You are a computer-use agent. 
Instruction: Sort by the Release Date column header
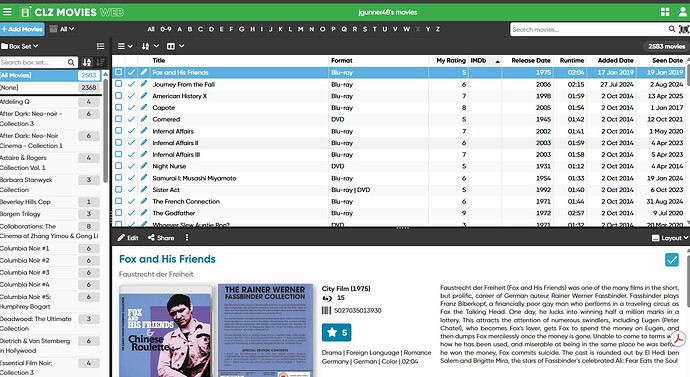click(x=531, y=61)
